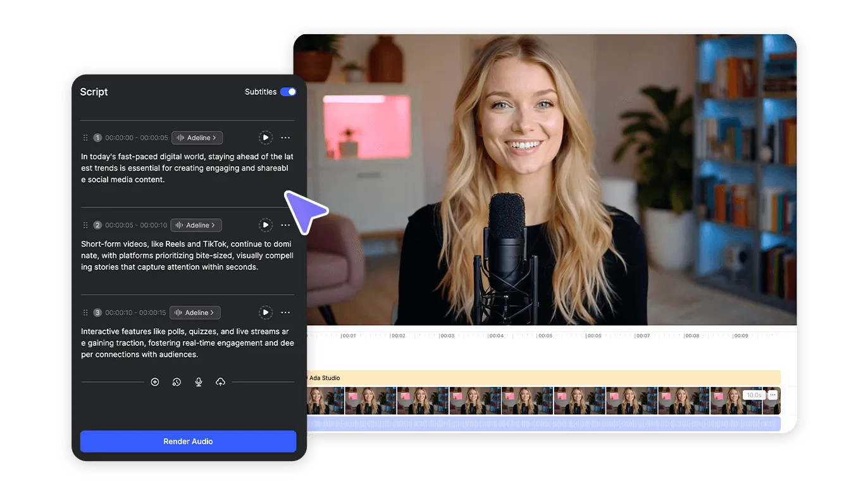Click the Render Audio button

point(188,441)
